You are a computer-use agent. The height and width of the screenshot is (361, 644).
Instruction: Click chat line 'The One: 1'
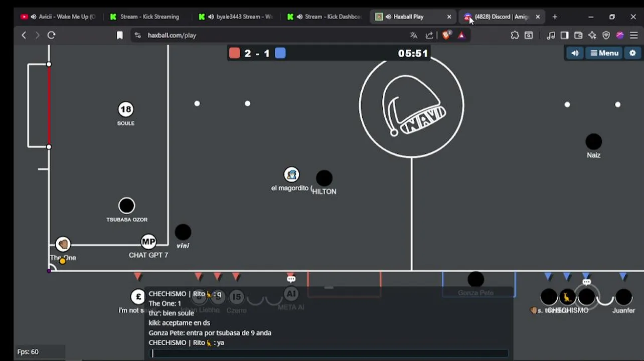[165, 303]
